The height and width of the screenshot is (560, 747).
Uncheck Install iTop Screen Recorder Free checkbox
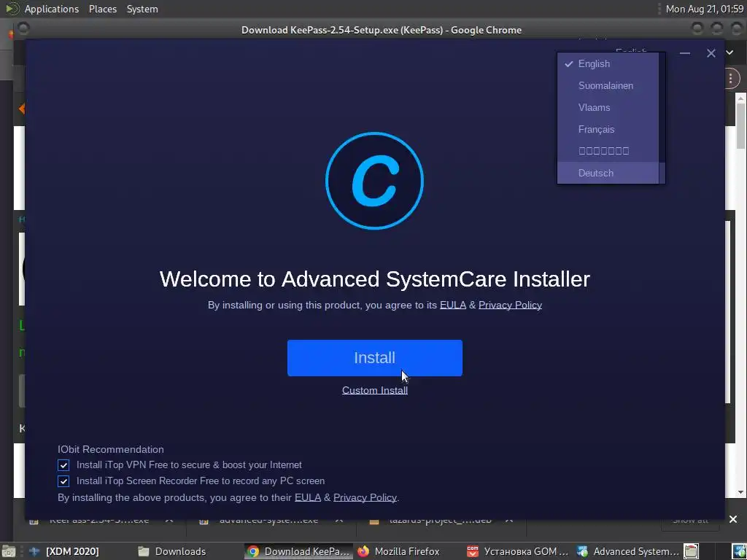pyautogui.click(x=63, y=481)
